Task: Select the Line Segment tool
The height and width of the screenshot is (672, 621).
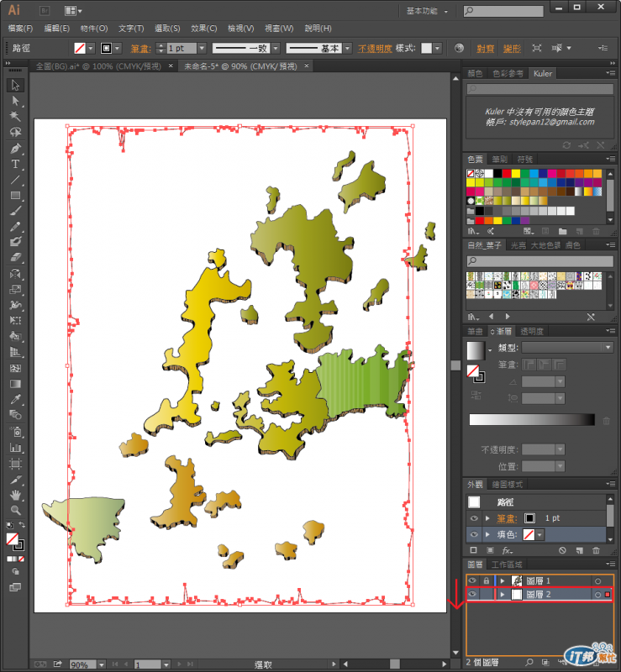Action: click(x=15, y=180)
